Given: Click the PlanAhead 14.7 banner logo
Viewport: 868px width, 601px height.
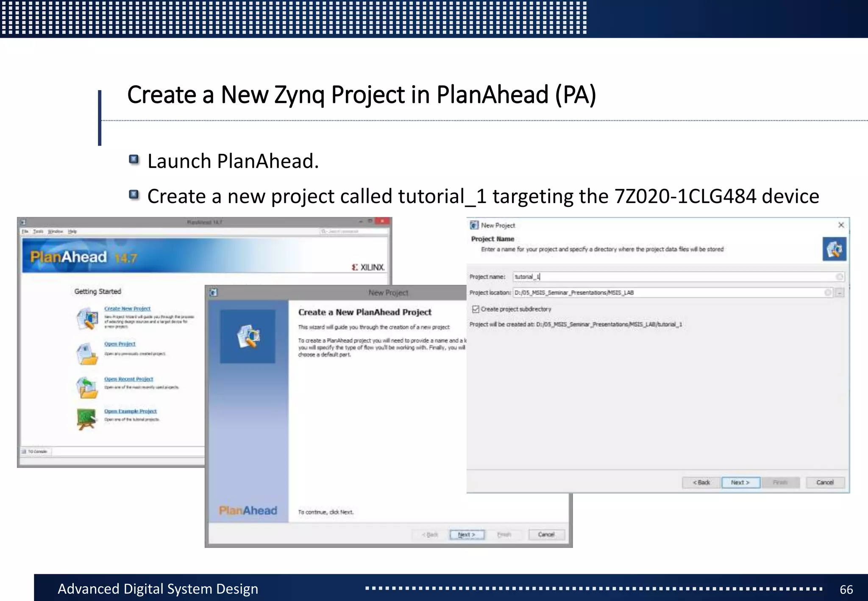Looking at the screenshot, I should tap(83, 257).
